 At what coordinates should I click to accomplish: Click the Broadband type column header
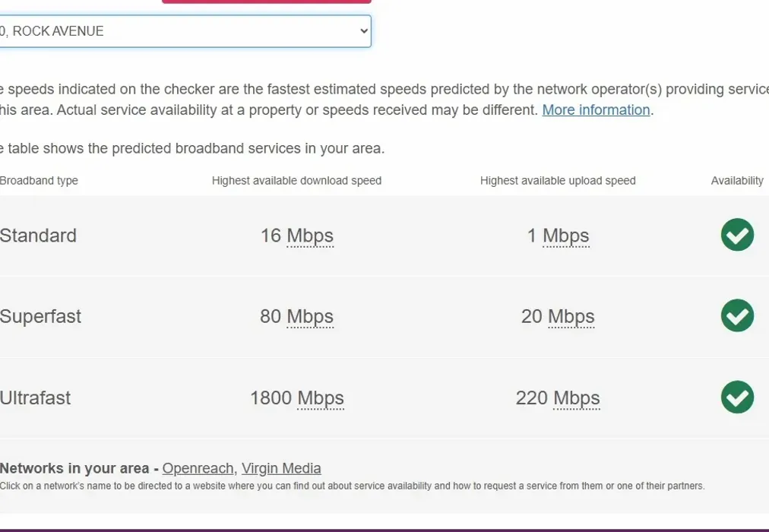[x=40, y=180]
